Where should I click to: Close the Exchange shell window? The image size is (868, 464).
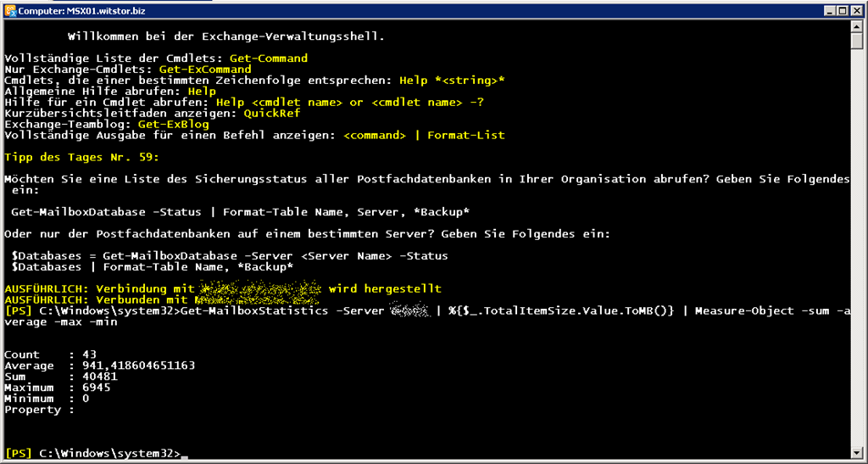pyautogui.click(x=854, y=10)
